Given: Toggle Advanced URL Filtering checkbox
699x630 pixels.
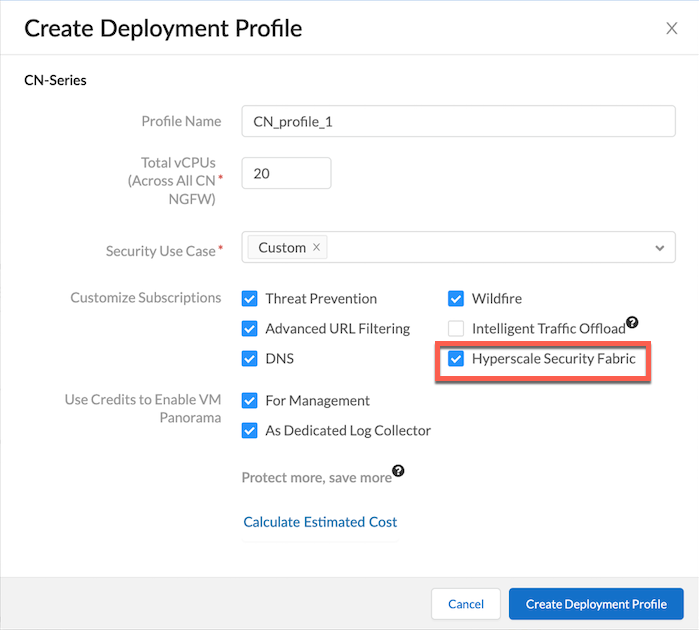Looking at the screenshot, I should [x=250, y=329].
